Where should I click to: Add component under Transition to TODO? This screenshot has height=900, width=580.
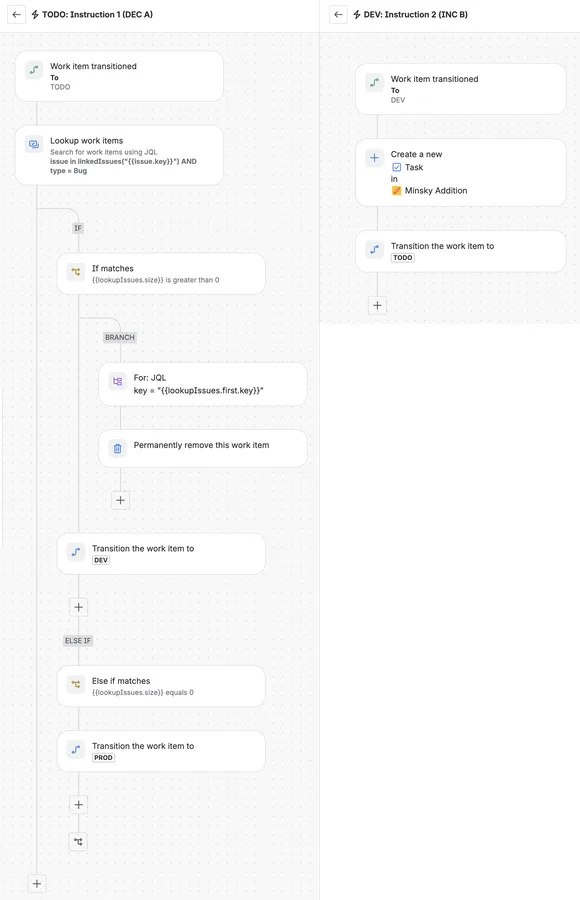tap(377, 305)
